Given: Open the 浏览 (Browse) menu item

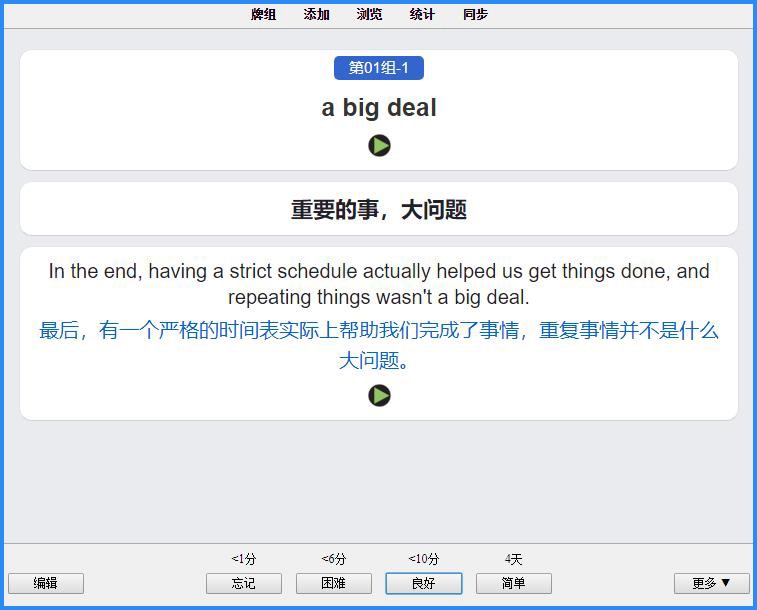Looking at the screenshot, I should pos(369,14).
